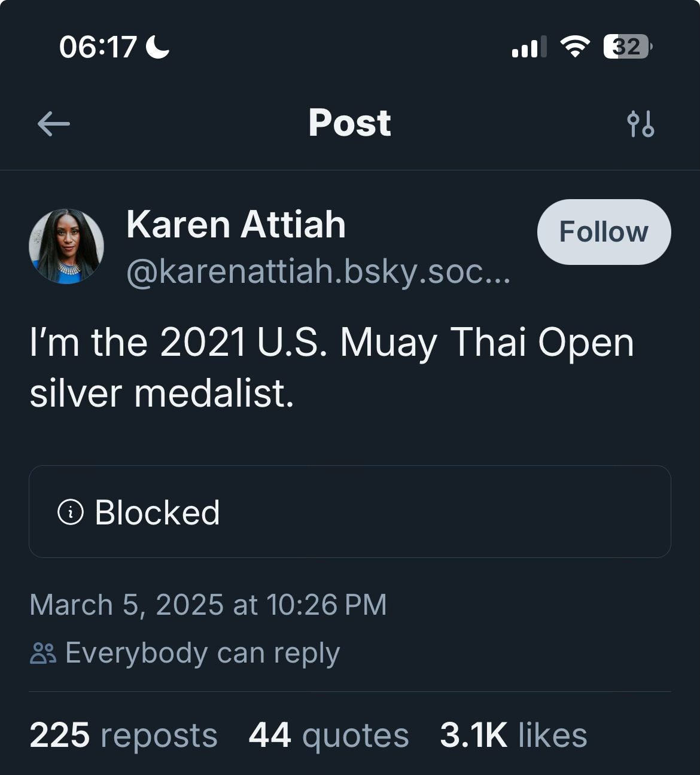This screenshot has height=775, width=700.
Task: Follow Karen Attiah
Action: pos(604,232)
